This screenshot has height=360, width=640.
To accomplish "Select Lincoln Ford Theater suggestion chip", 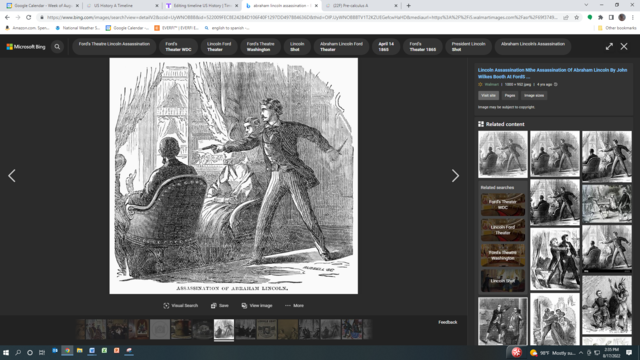I will [x=219, y=47].
